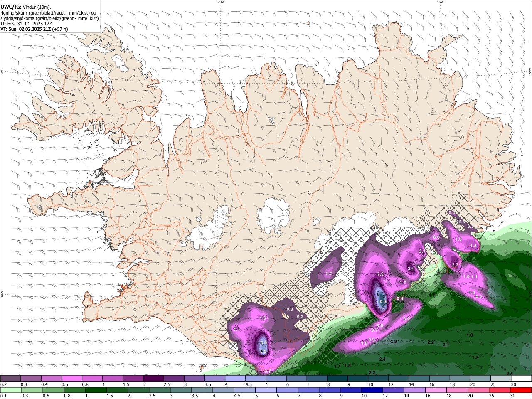
Task: Select the snow scale swatch labeled 16
Action: click(x=439, y=379)
